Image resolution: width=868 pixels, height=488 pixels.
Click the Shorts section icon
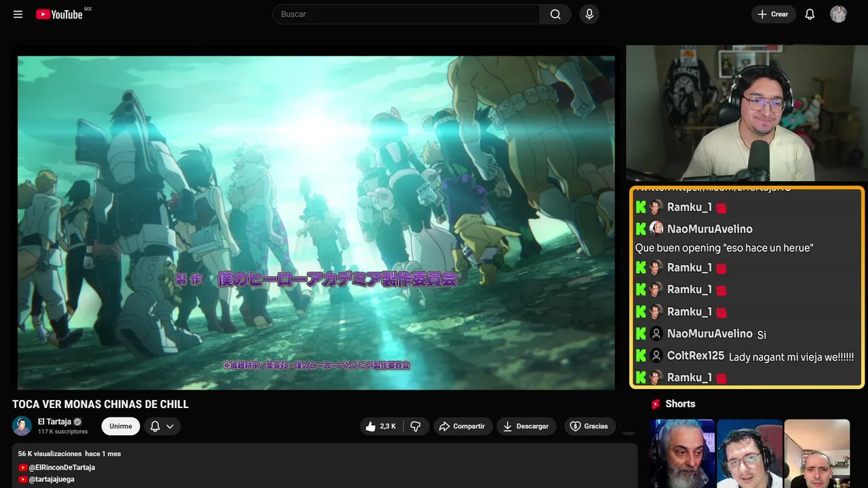656,404
